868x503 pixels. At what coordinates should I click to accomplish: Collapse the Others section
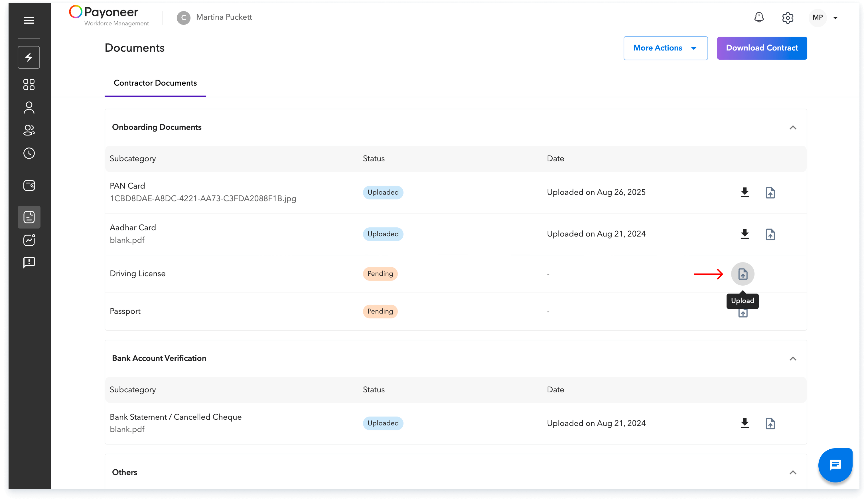coord(792,472)
